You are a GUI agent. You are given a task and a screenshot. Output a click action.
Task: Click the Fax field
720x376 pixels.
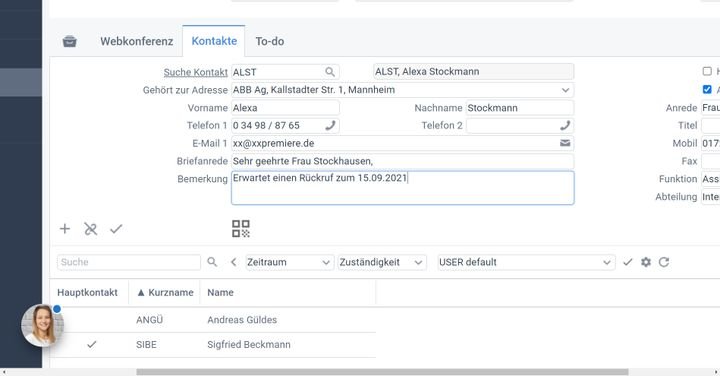coord(710,161)
